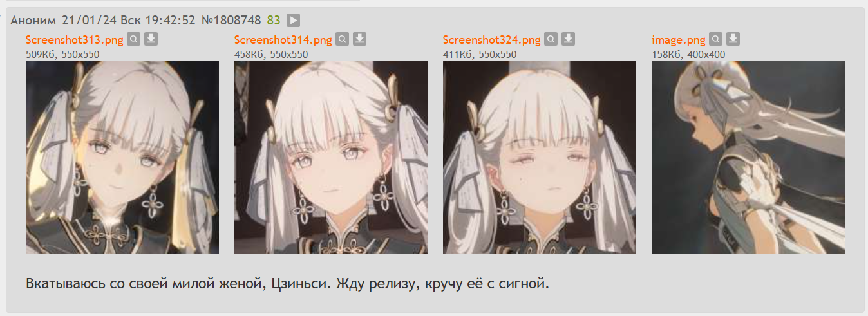Download image.png with the arrow icon

(x=733, y=39)
